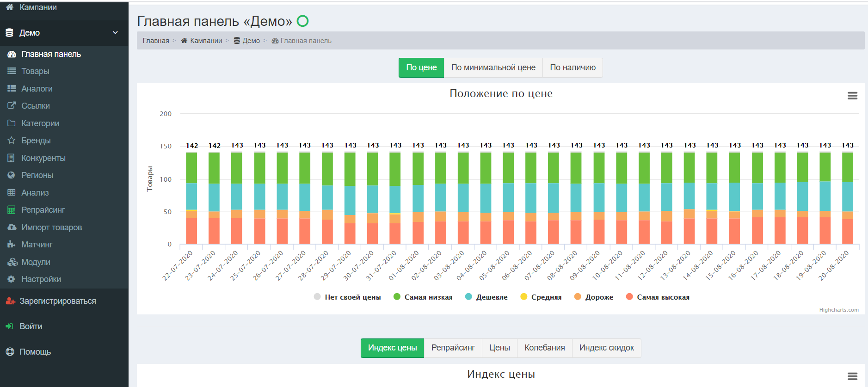Click the Бренды star icon
Image resolution: width=868 pixels, height=387 pixels.
pos(12,141)
